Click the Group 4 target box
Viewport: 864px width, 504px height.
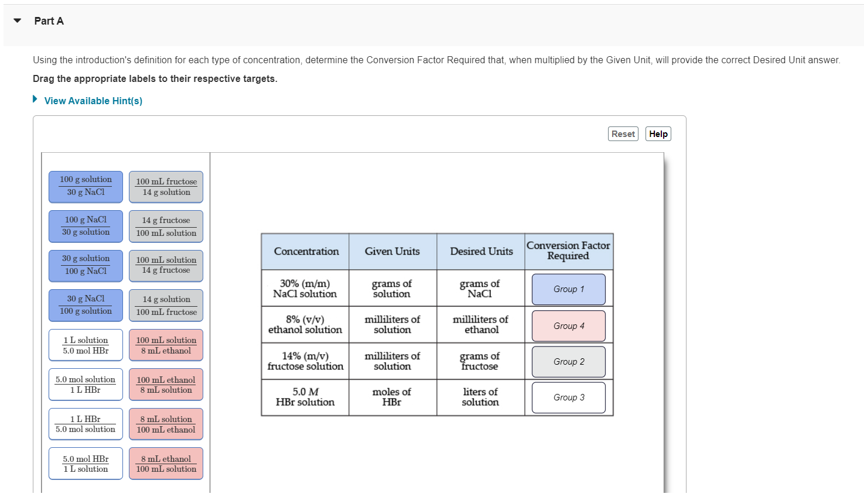(569, 326)
